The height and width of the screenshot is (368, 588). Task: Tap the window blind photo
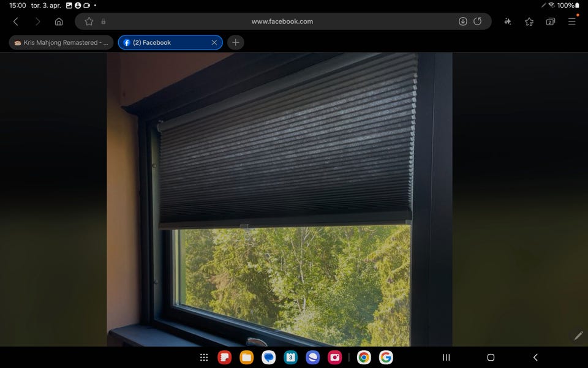[x=279, y=200]
